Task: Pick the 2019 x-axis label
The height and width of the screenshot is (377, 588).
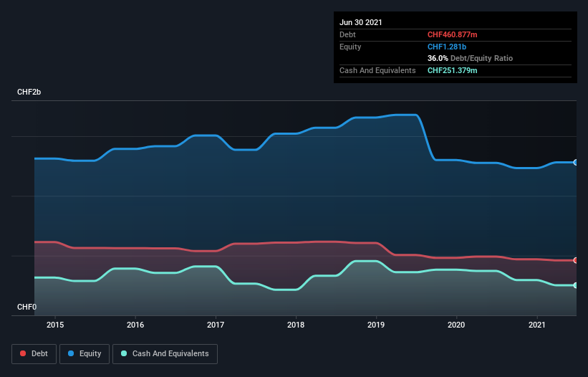Action: pos(376,325)
